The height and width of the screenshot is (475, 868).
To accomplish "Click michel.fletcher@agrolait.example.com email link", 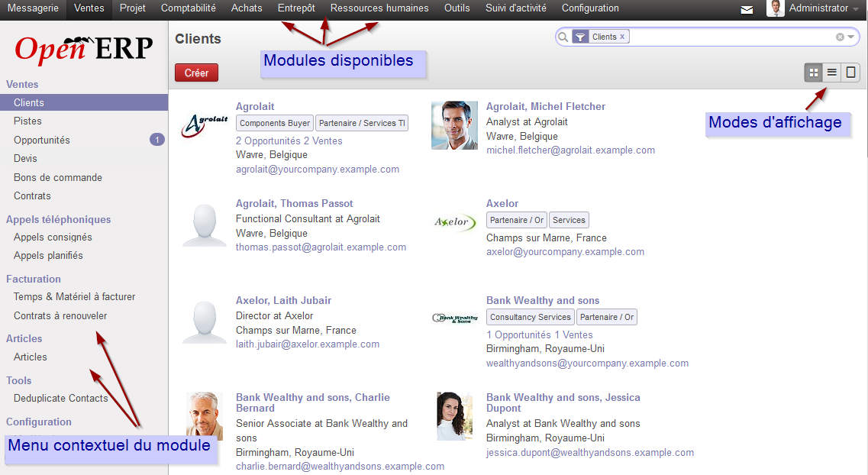I will pyautogui.click(x=571, y=150).
